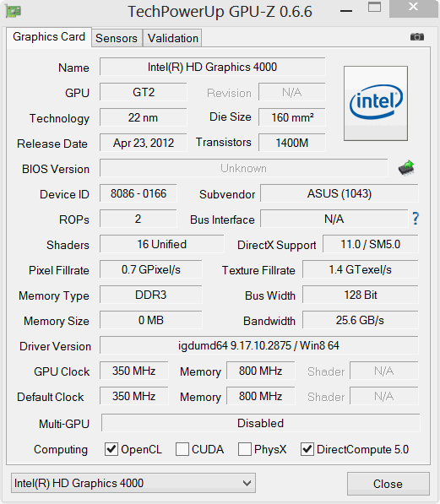This screenshot has height=504, width=440.
Task: Click the Close button at the bottom
Action: 388,484
